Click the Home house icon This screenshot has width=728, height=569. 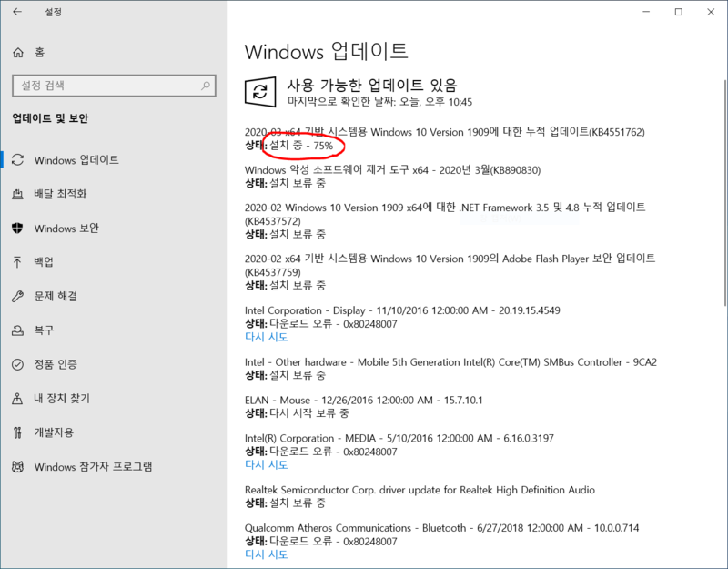point(18,53)
